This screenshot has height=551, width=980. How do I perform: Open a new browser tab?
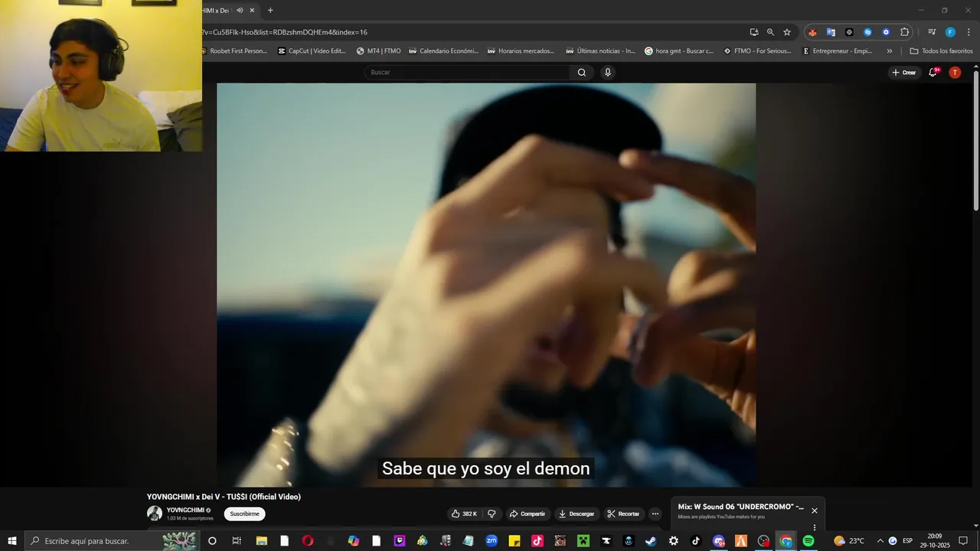coord(270,10)
